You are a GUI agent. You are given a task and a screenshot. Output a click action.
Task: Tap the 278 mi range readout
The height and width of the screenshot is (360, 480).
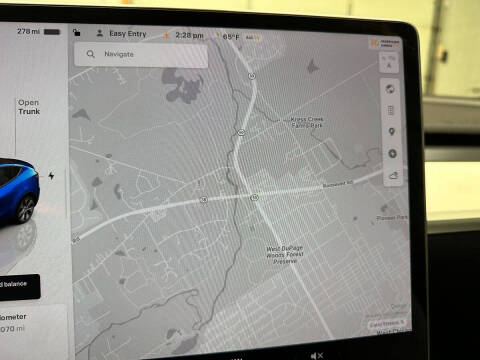(x=28, y=31)
